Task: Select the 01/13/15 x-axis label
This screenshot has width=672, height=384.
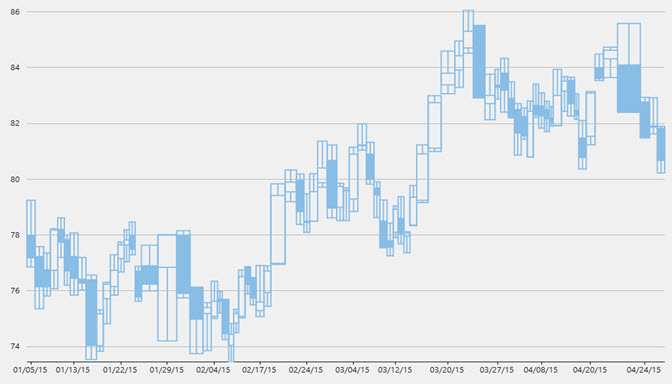Action: tap(73, 370)
